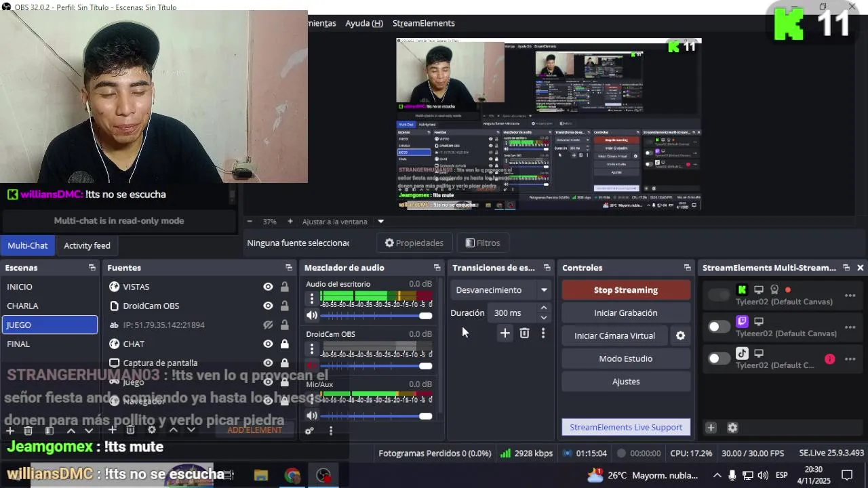
Task: Remove selected source with trash icon
Action: coord(130,430)
